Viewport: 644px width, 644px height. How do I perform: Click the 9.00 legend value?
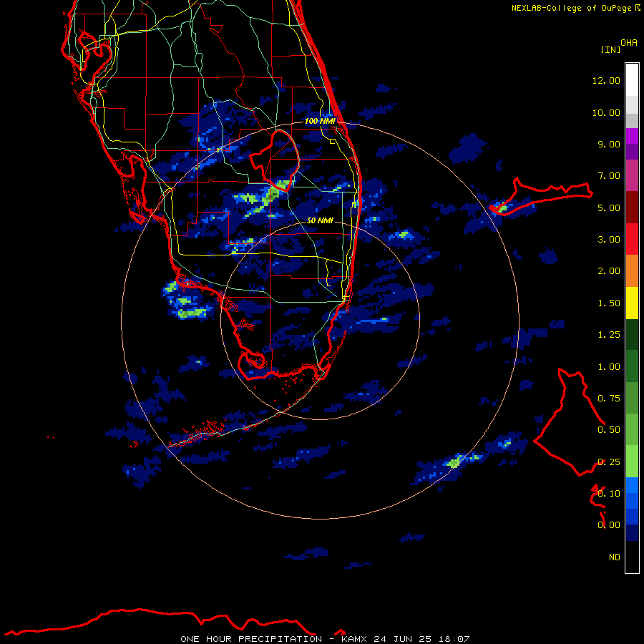(x=609, y=144)
